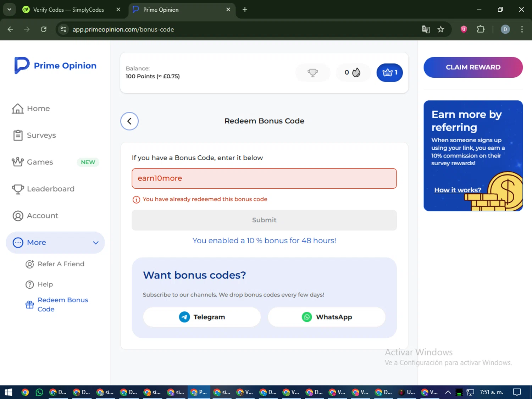This screenshot has width=532, height=399.
Task: Open WhatsApp from the taskbar
Action: 39,392
